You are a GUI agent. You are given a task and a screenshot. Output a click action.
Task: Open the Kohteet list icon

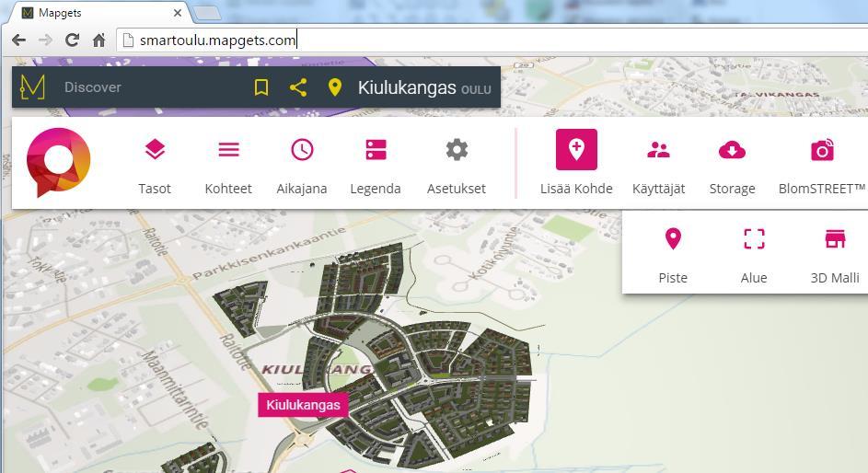228,149
